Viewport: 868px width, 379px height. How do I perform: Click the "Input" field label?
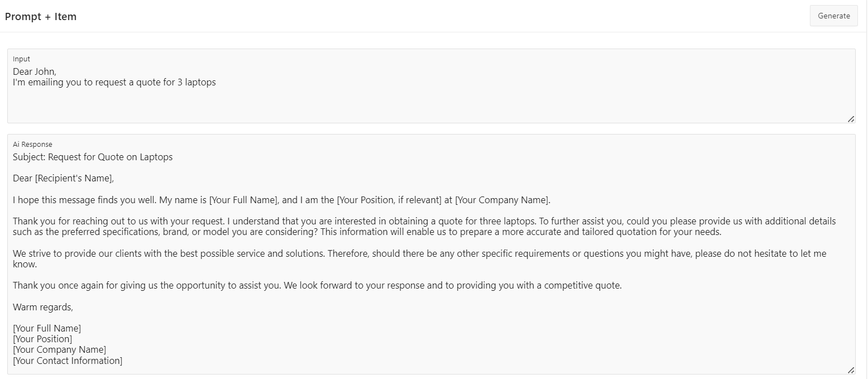coord(21,59)
